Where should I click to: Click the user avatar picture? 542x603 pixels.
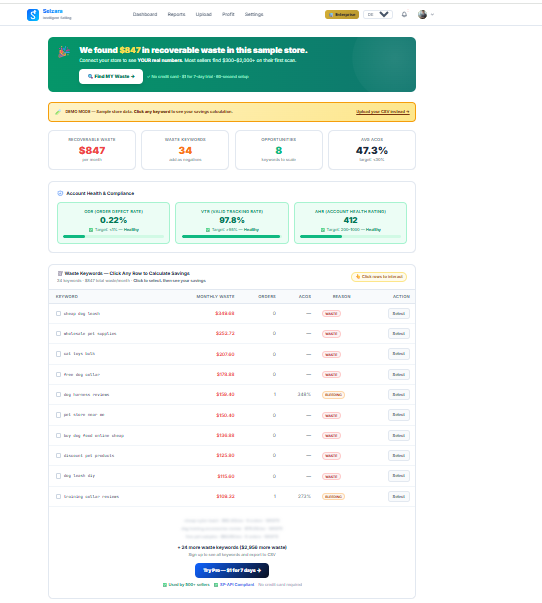[422, 15]
